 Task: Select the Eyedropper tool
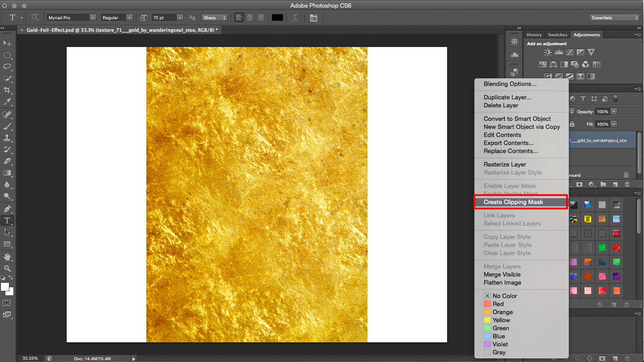click(7, 102)
